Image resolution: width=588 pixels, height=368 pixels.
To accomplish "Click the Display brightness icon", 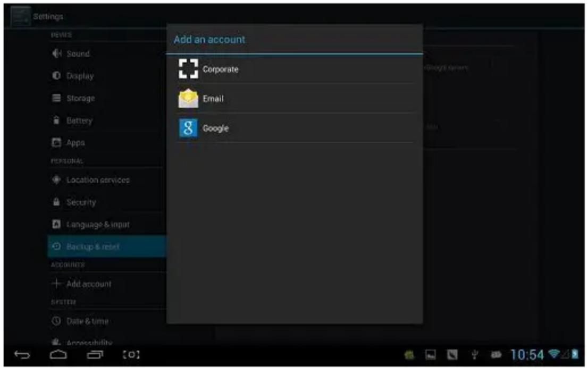I will 56,76.
